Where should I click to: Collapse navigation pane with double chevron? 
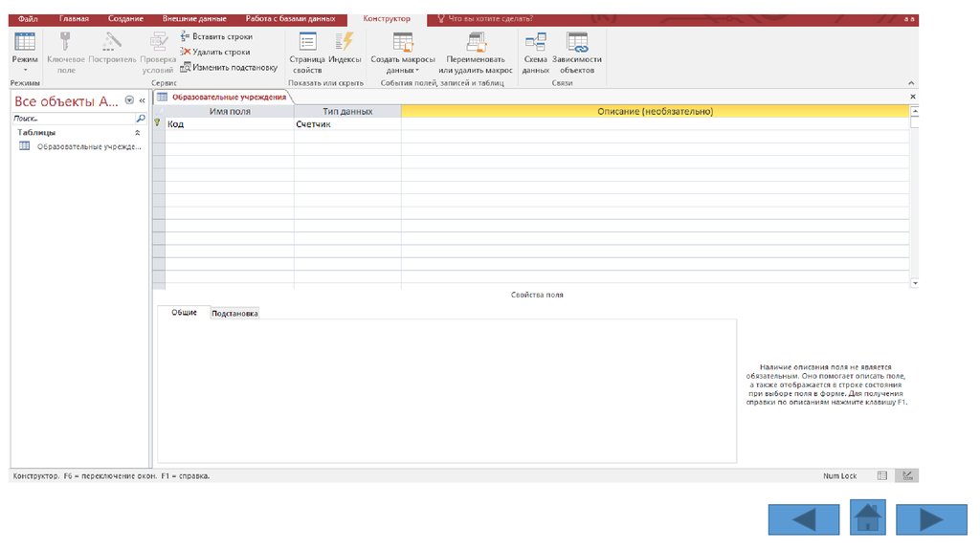142,100
